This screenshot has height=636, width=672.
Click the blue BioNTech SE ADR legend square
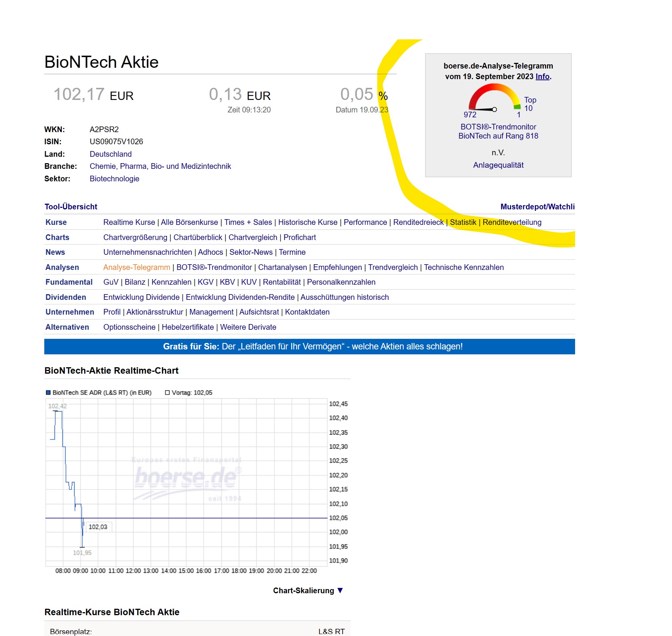tap(48, 393)
